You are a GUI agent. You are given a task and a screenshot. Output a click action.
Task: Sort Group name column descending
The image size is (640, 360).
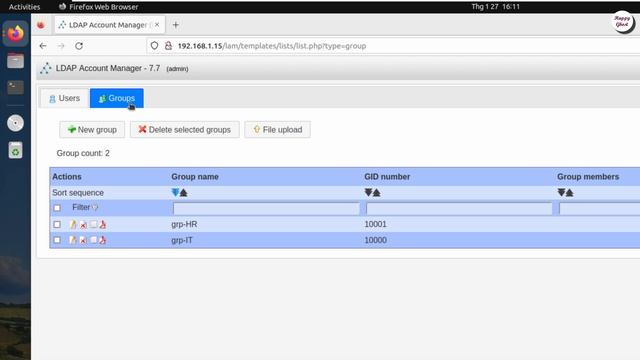coord(176,193)
